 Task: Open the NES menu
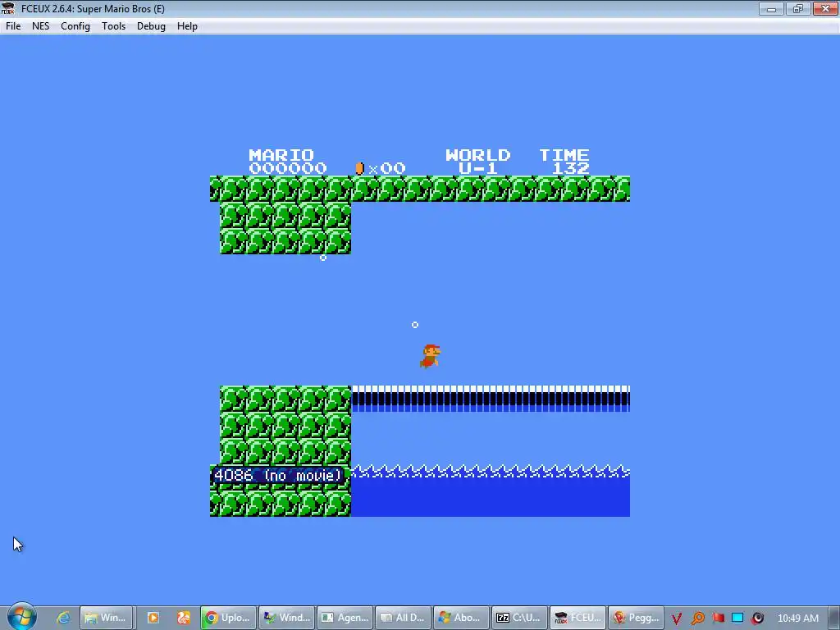click(41, 26)
